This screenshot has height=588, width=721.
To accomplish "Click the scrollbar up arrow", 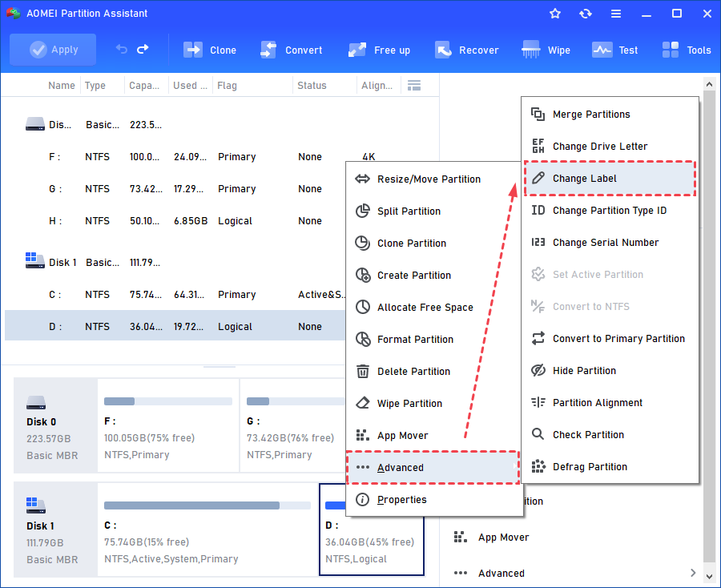I will [709, 84].
